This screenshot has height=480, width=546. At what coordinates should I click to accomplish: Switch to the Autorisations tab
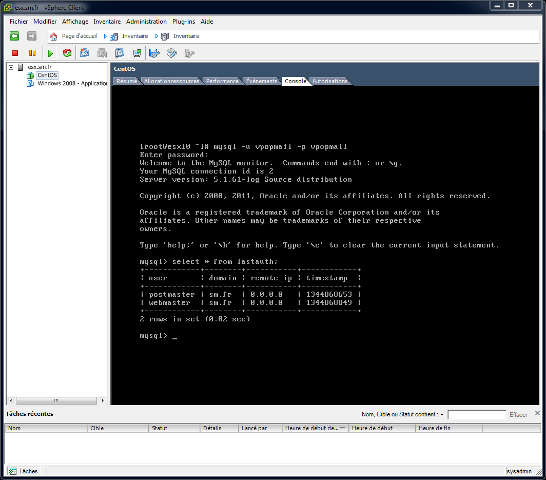(330, 81)
